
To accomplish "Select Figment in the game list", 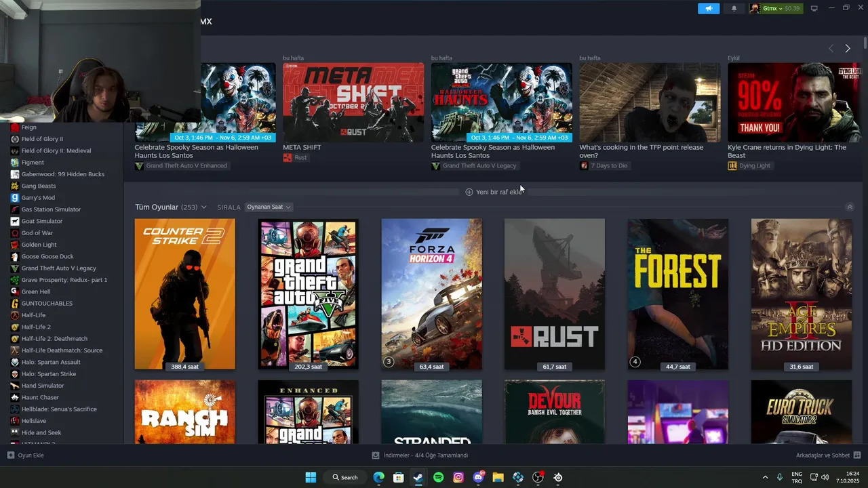I will point(33,163).
